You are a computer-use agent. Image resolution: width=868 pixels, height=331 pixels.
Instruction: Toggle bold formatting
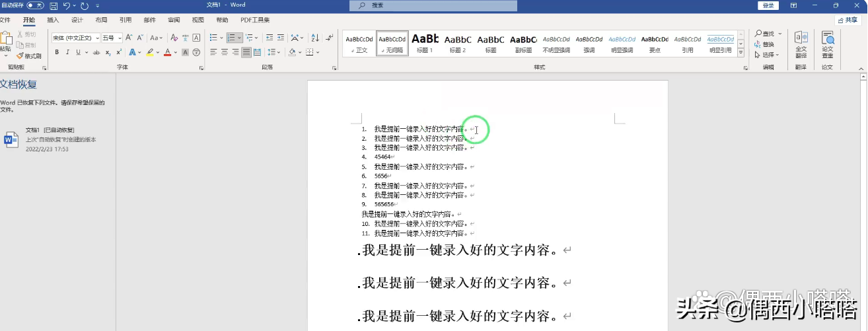(x=57, y=52)
